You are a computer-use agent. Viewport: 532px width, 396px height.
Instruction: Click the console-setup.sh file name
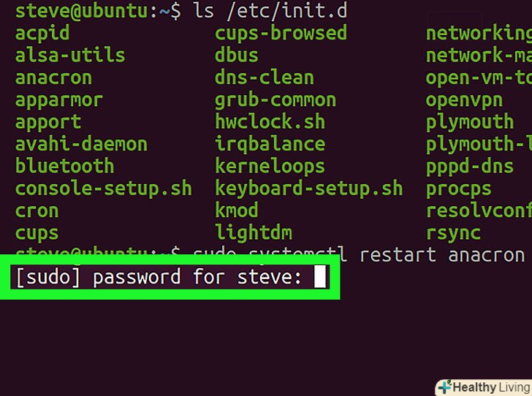103,189
